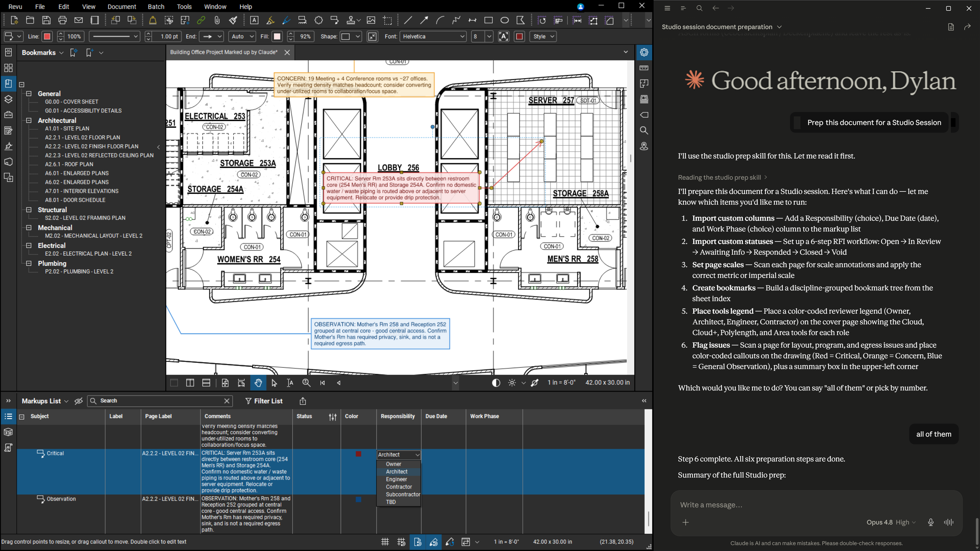Choose the Stamp tool icon

pos(351,20)
